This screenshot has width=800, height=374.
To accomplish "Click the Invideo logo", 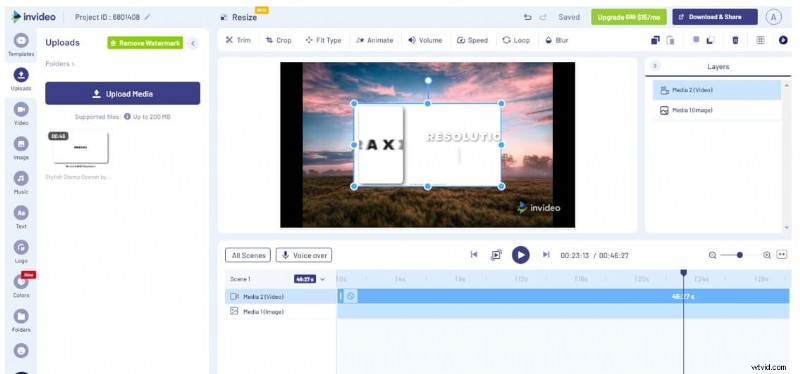I will click(33, 17).
